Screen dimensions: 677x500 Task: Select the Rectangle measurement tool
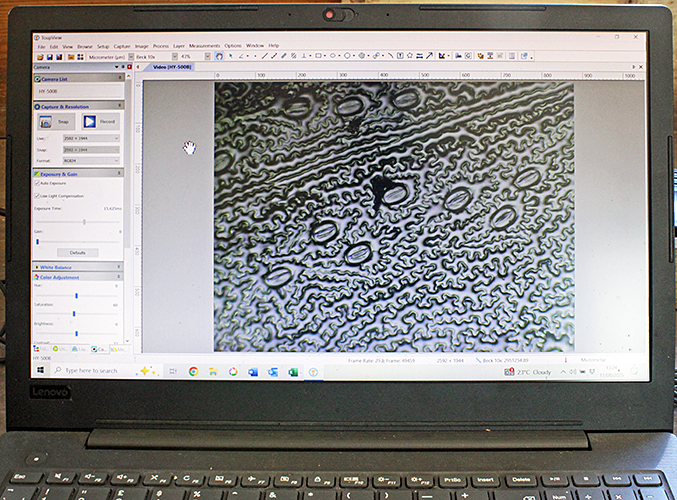[x=318, y=56]
